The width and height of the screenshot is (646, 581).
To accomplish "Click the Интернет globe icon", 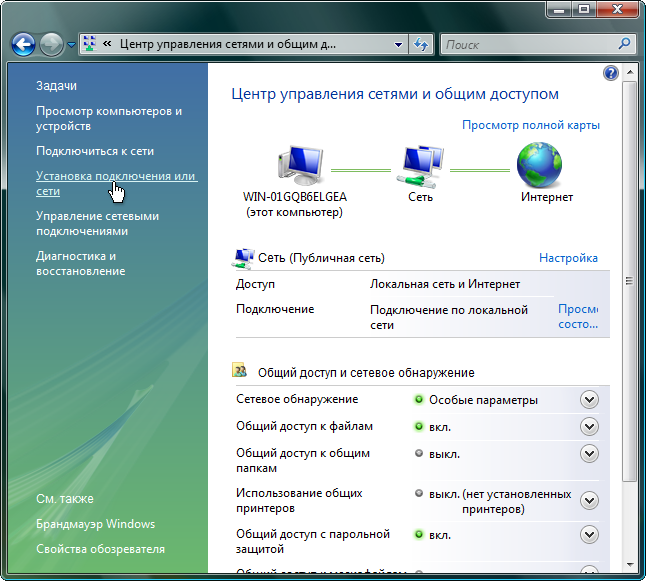I will pos(539,165).
